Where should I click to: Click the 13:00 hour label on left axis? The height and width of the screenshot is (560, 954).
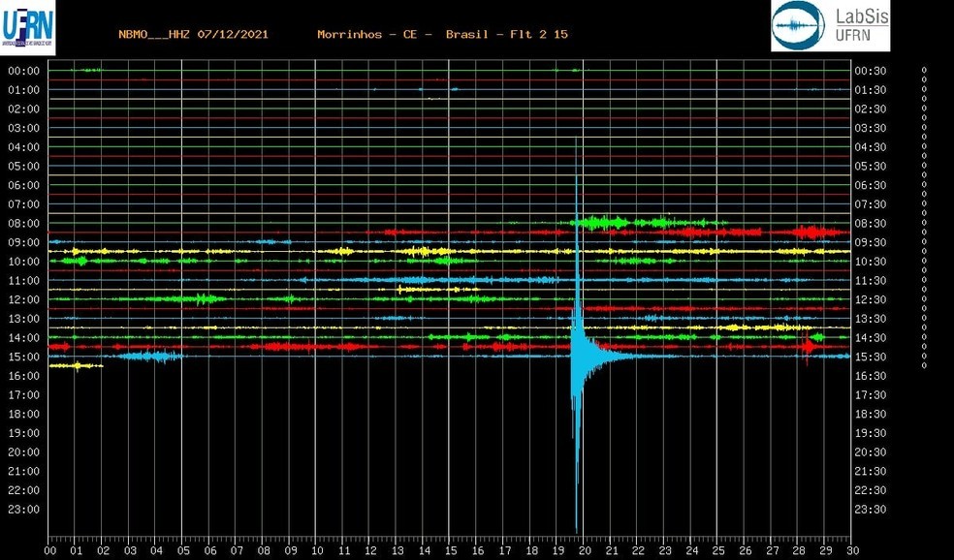click(23, 319)
